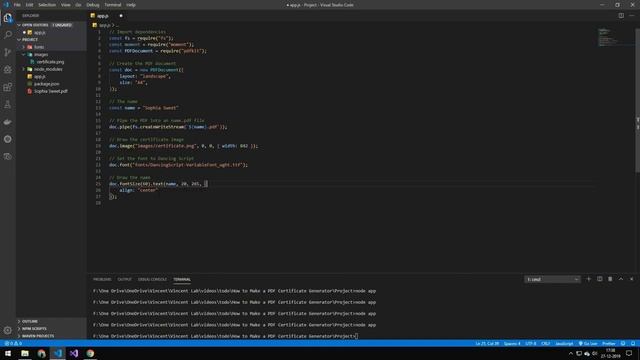Switch to the Debug Console tab
This screenshot has height=360, width=640.
[x=152, y=280]
